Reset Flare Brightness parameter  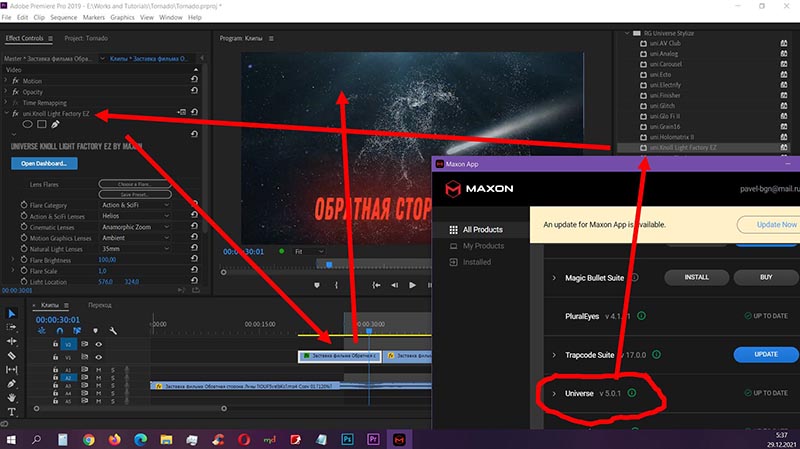[x=194, y=258]
